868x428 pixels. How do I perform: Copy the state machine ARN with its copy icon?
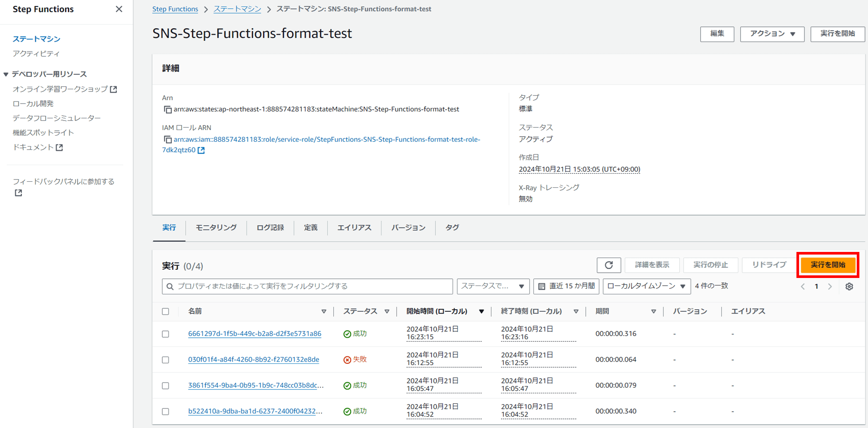coord(168,110)
